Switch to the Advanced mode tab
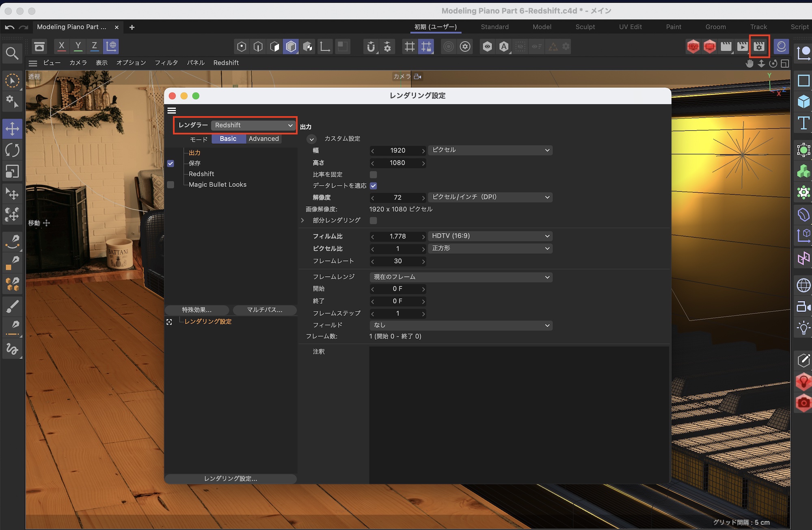Viewport: 812px width, 530px height. click(x=263, y=139)
